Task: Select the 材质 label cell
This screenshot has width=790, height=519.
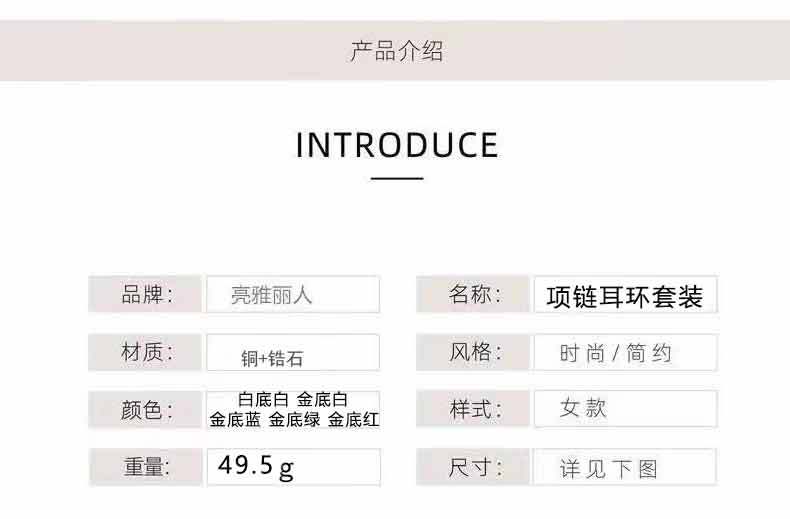Action: pos(147,352)
